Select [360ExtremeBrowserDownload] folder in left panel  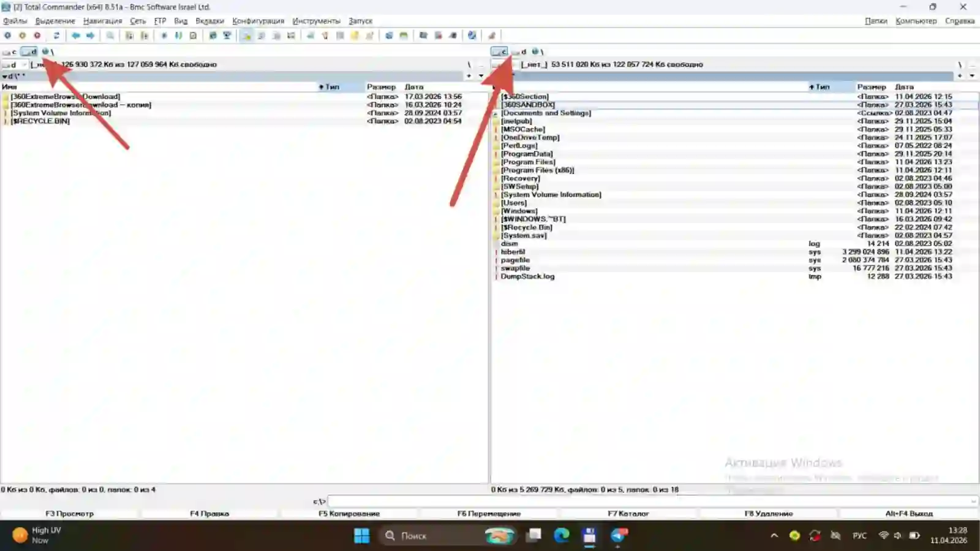click(65, 97)
